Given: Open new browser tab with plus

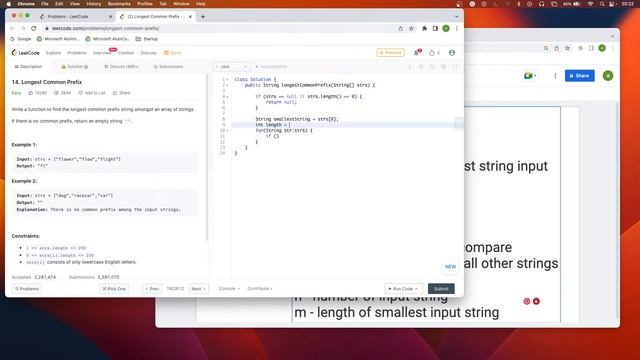Looking at the screenshot, I should [203, 17].
